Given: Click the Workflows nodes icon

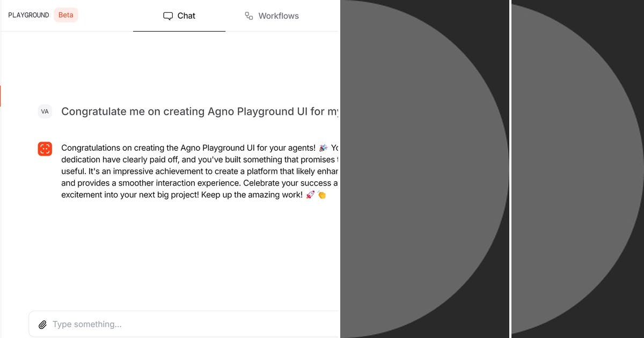Looking at the screenshot, I should pos(248,16).
